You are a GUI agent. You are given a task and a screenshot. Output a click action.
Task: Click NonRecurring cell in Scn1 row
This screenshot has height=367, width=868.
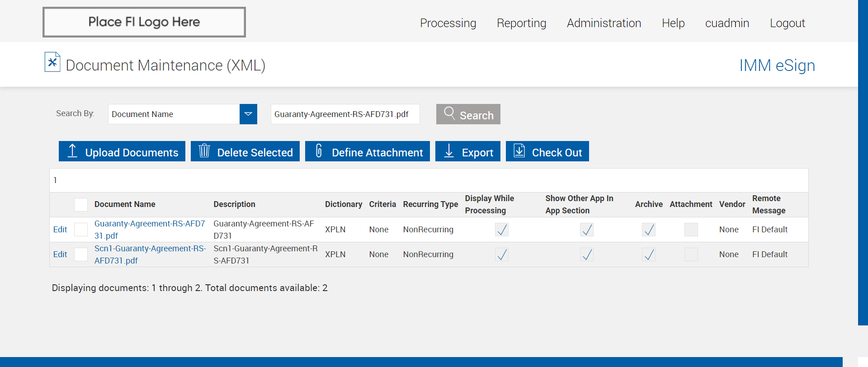[428, 254]
